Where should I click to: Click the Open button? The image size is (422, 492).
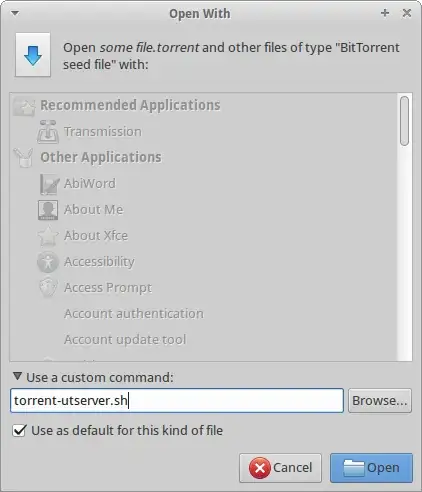[371, 468]
